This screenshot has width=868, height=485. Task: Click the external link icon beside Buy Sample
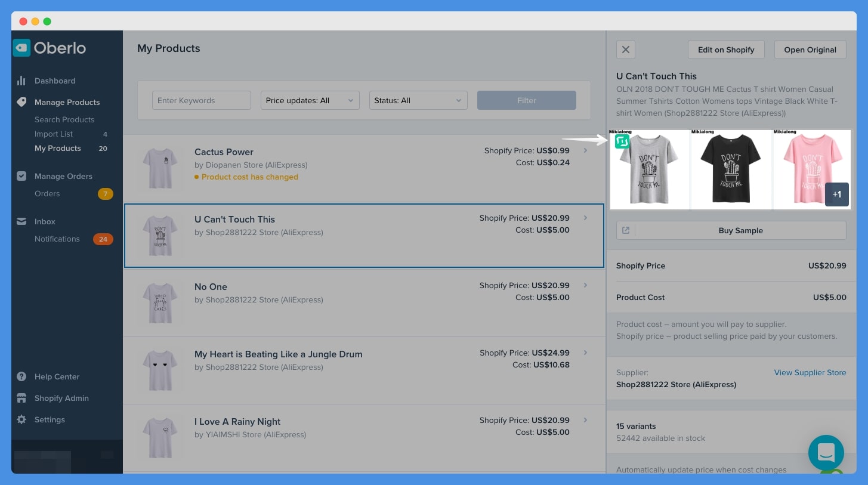coord(626,230)
